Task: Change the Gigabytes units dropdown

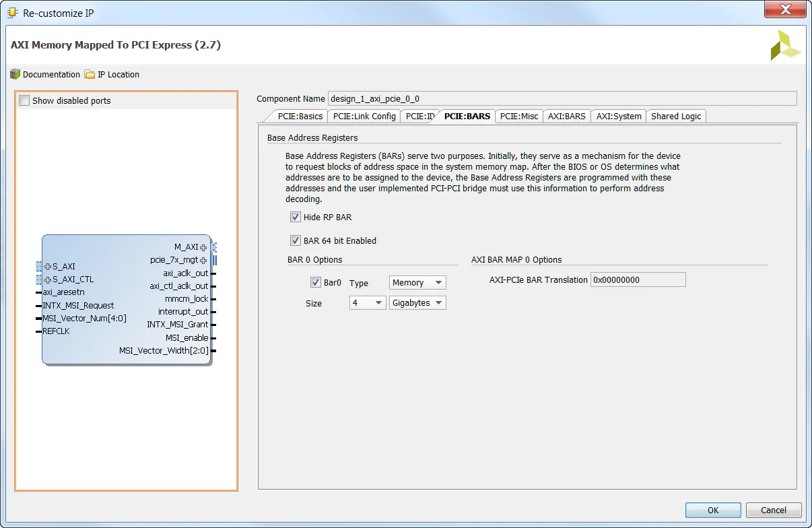Action: pyautogui.click(x=417, y=302)
